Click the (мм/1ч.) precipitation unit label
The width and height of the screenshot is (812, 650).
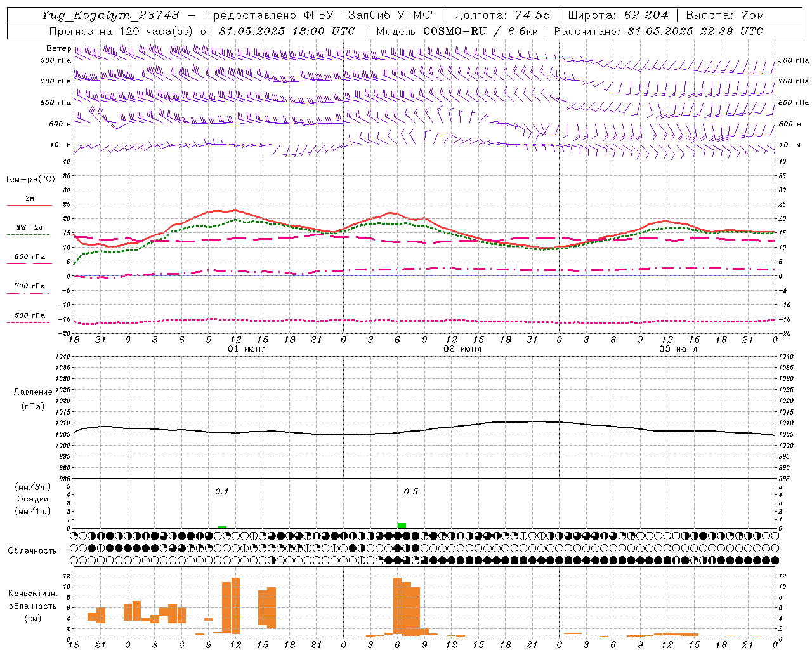tap(33, 511)
